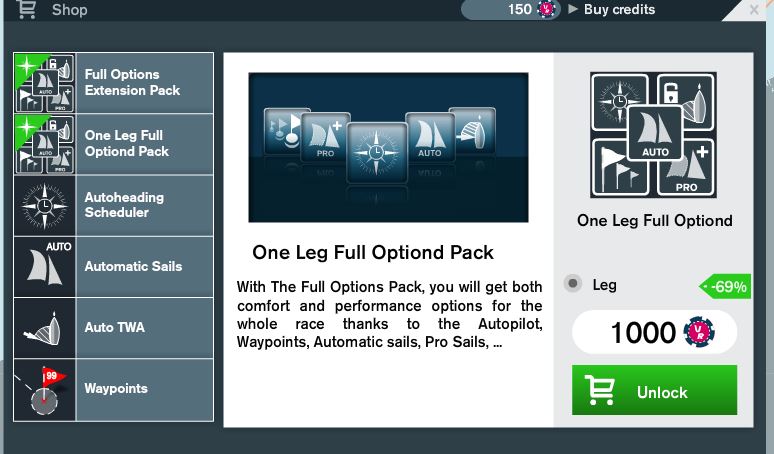
Task: Click the shopping cart Shop icon
Action: 26,9
